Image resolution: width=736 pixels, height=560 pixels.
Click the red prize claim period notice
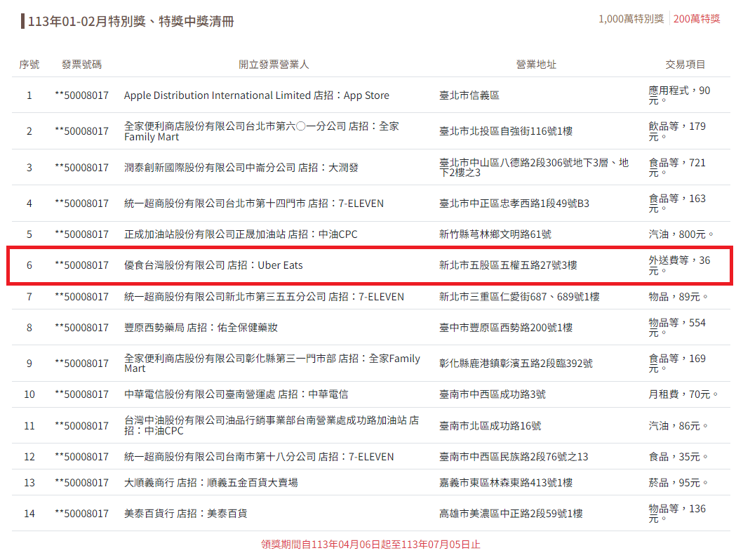pyautogui.click(x=370, y=545)
